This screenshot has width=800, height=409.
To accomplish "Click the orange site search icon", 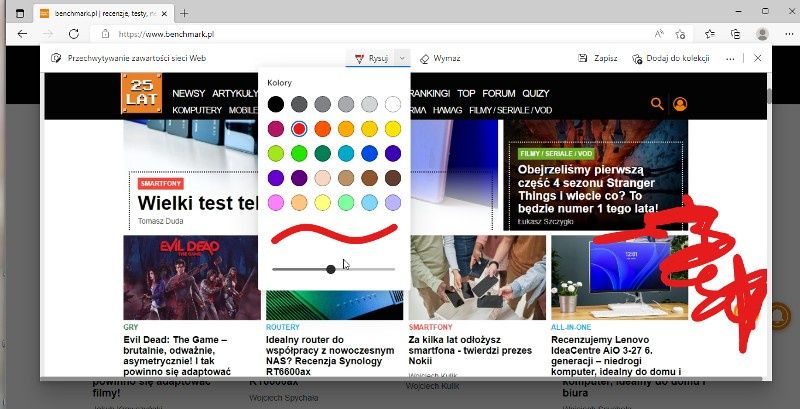I will 657,104.
